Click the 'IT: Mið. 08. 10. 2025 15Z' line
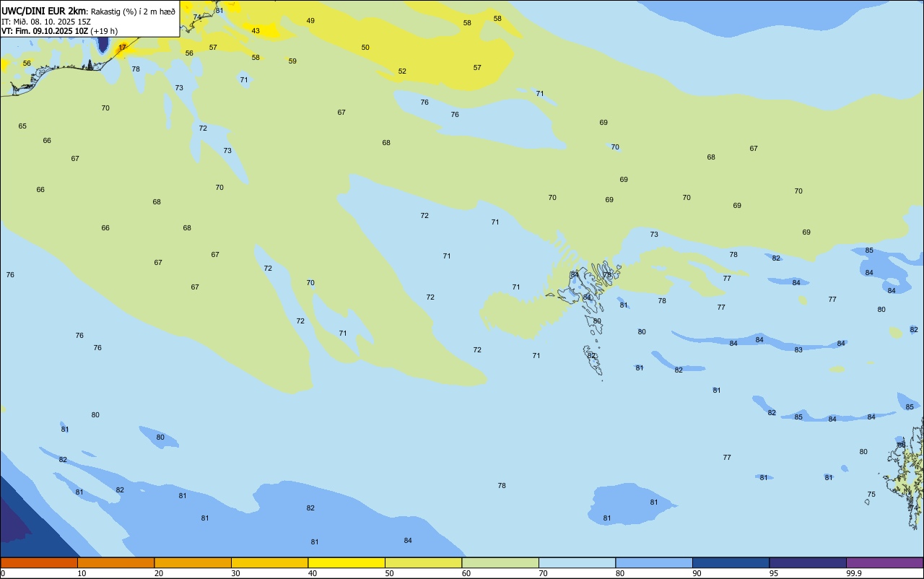This screenshot has height=579, width=924. click(x=46, y=22)
